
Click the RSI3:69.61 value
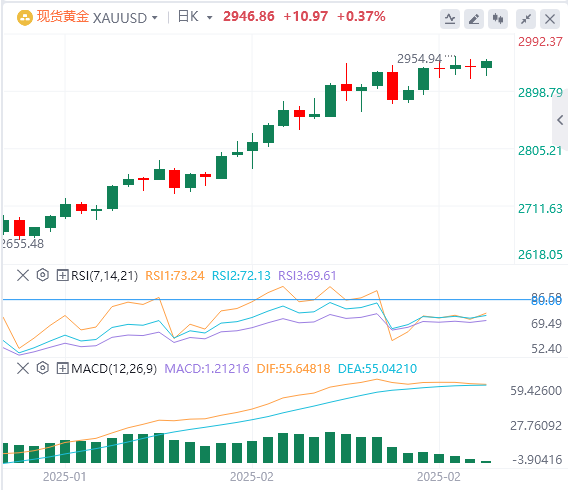[307, 276]
